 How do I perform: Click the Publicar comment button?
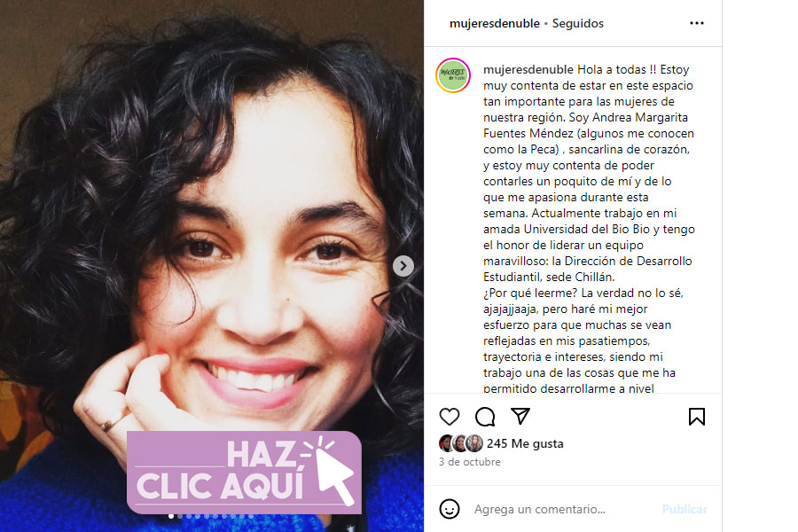(x=684, y=509)
